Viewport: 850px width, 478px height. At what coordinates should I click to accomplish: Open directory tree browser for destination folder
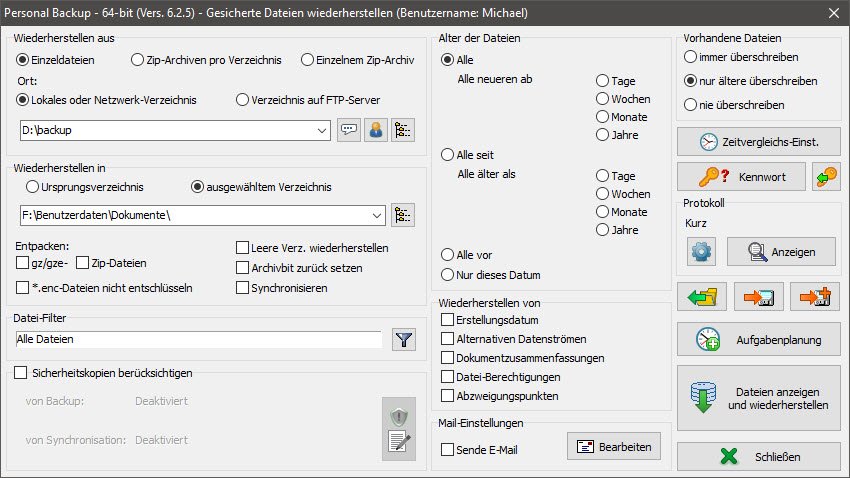coord(403,215)
